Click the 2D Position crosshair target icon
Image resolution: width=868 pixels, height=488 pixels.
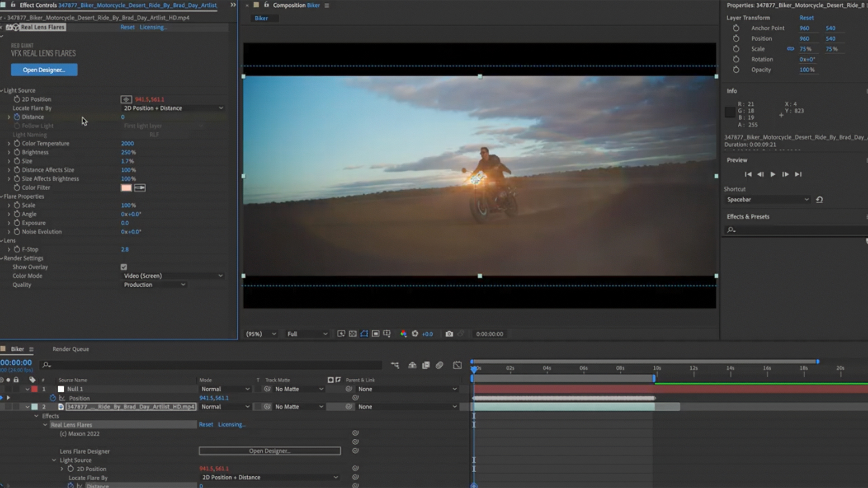pos(126,99)
